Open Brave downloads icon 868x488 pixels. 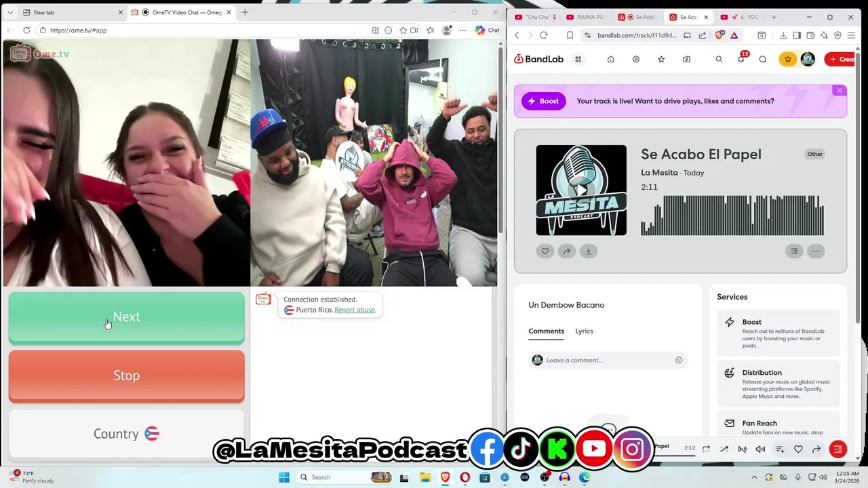tap(783, 35)
